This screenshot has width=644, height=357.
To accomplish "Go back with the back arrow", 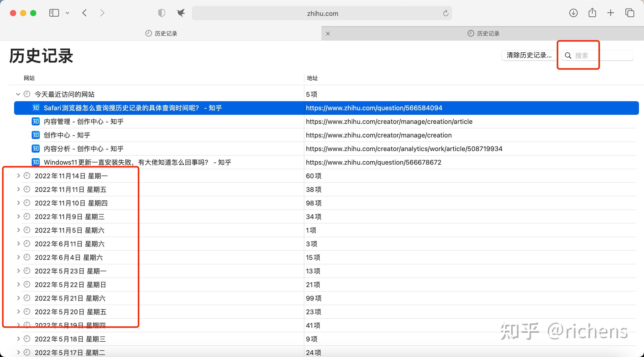I will click(85, 13).
